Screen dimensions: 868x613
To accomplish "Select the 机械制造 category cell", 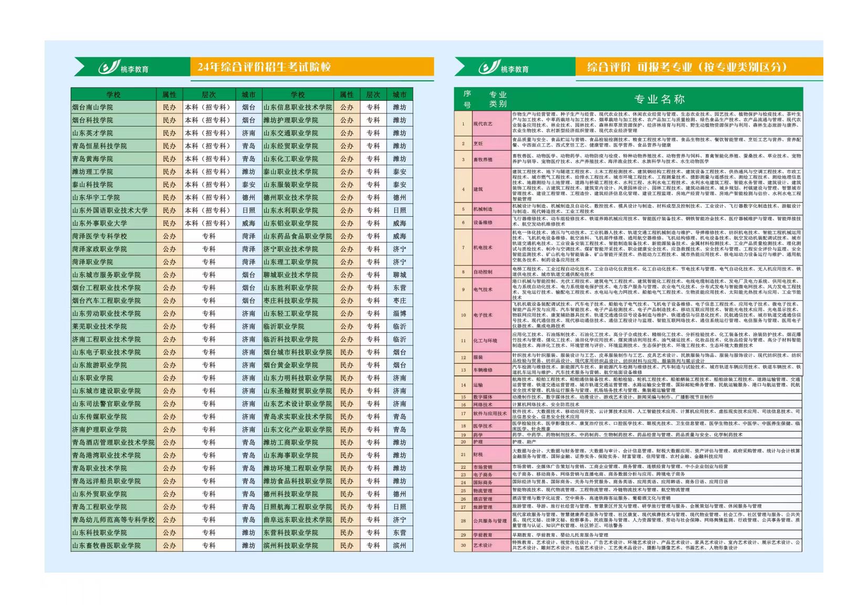I will click(x=491, y=209).
